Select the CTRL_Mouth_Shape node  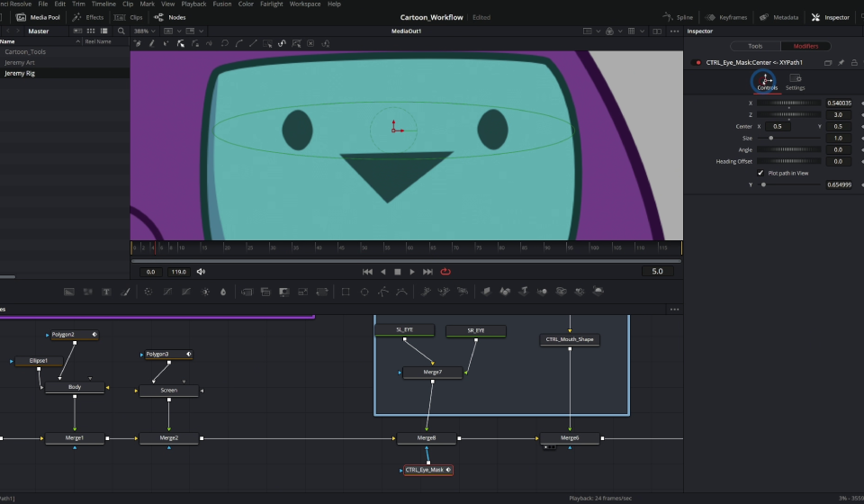[x=570, y=340]
